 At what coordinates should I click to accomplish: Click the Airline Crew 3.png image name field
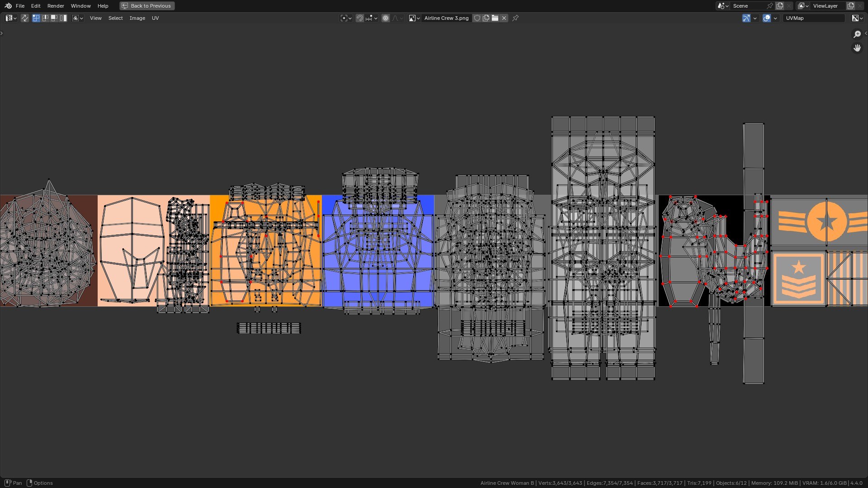coord(446,18)
